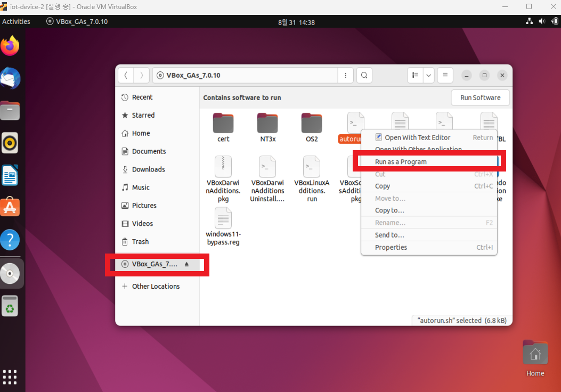This screenshot has width=561, height=392.
Task: Choose Run as a Program
Action: 429,162
